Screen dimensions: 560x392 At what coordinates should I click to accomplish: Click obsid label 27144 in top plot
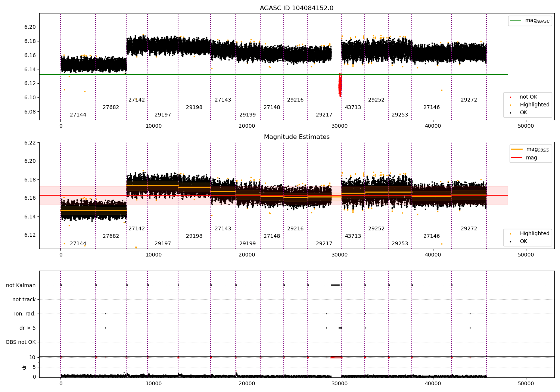coord(78,115)
